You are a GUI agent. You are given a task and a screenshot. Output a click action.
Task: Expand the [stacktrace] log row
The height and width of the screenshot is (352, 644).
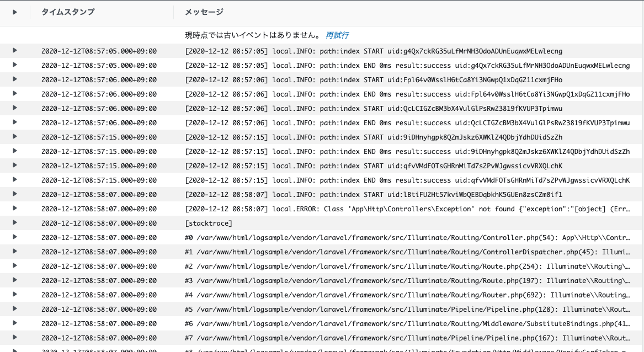coord(15,223)
